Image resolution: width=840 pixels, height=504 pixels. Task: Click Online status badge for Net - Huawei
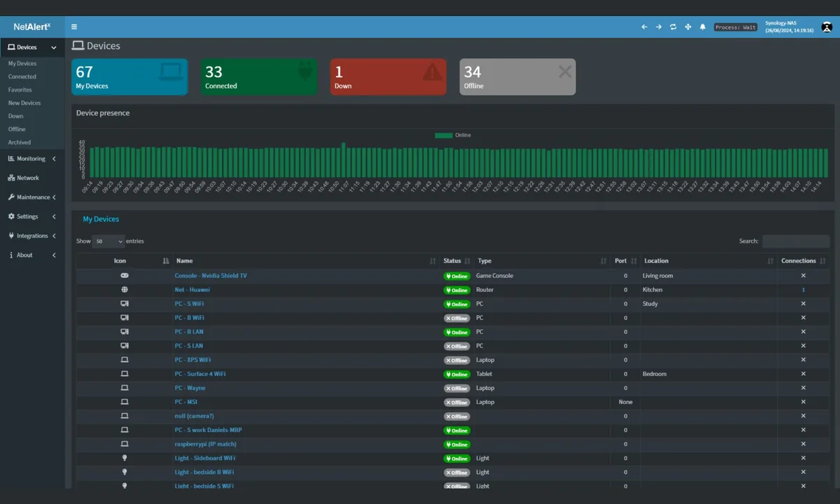[456, 290]
